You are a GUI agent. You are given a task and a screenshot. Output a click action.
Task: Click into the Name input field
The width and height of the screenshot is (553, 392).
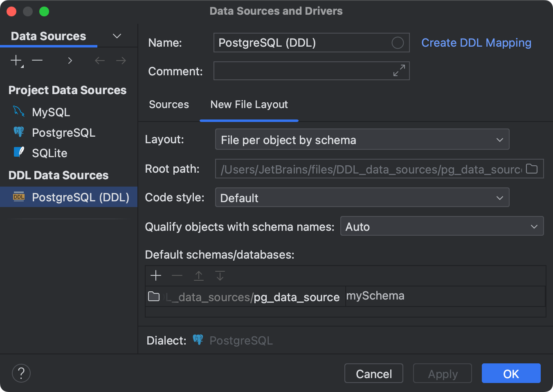303,42
